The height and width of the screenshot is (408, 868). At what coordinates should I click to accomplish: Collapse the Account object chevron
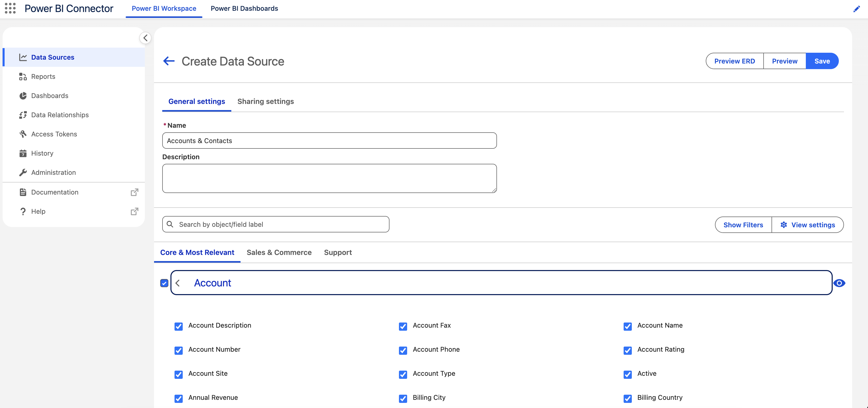tap(178, 283)
